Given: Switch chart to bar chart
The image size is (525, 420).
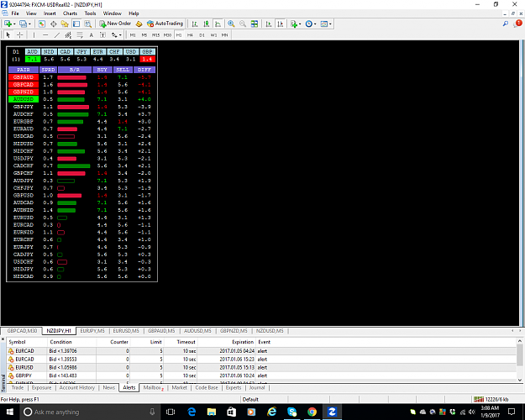Looking at the screenshot, I should pyautogui.click(x=195, y=24).
